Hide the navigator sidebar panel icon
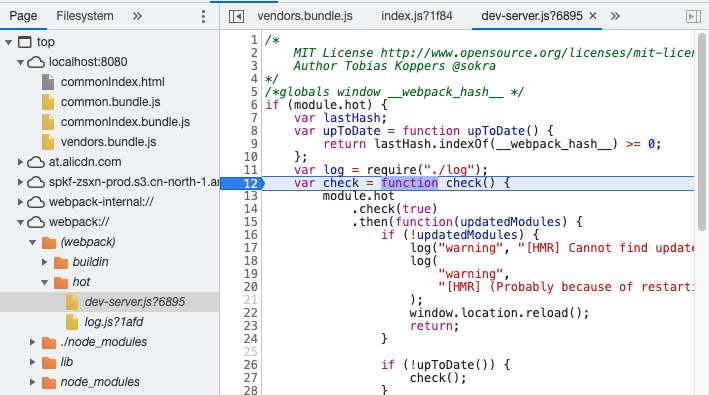The image size is (709, 395). click(x=236, y=16)
